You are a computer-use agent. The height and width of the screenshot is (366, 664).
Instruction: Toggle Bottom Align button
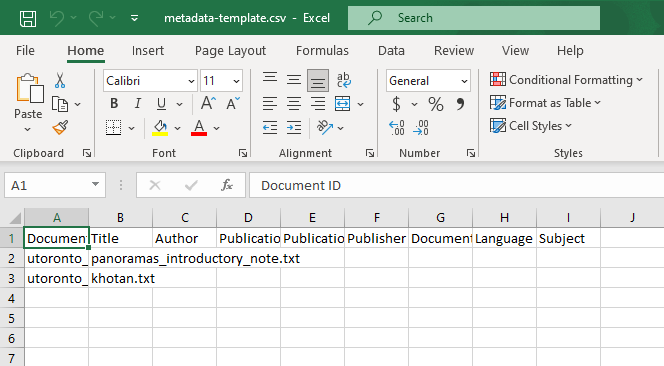(x=318, y=80)
